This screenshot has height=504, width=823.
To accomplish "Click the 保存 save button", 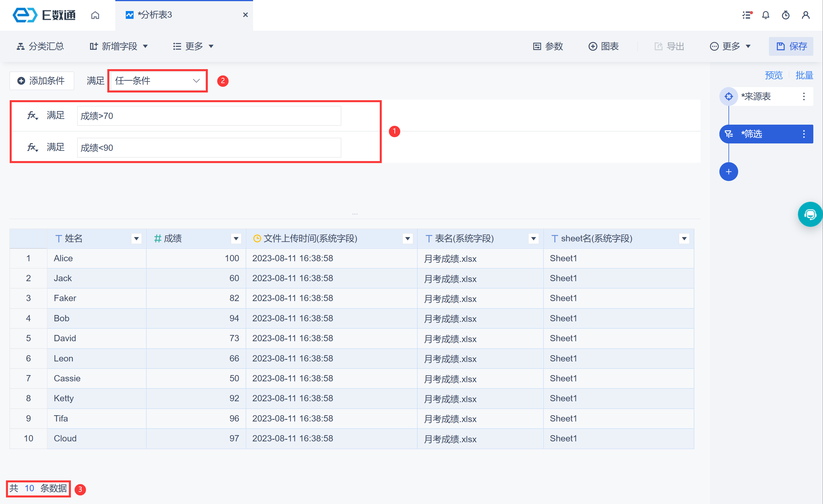I will pos(791,46).
